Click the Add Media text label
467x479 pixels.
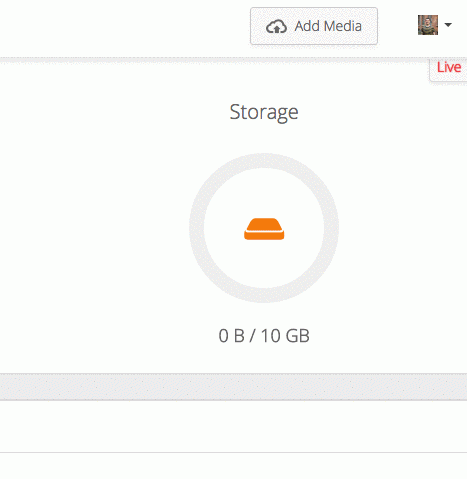click(328, 26)
